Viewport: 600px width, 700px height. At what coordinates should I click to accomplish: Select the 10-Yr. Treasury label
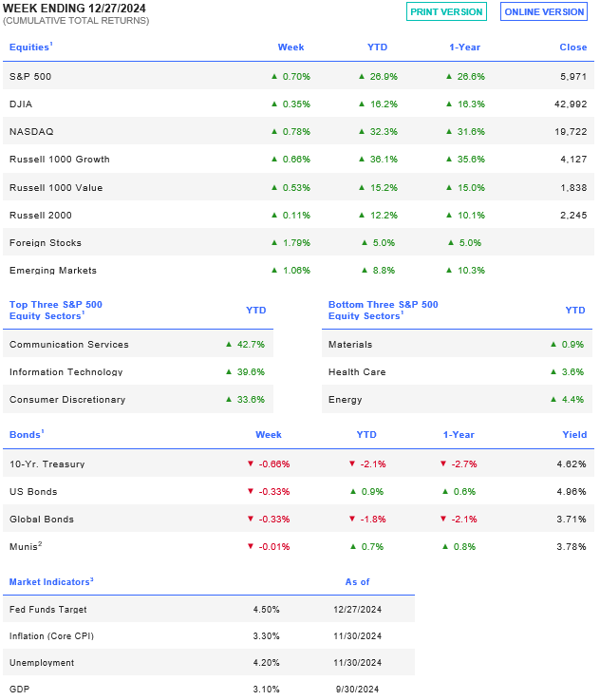pos(47,464)
